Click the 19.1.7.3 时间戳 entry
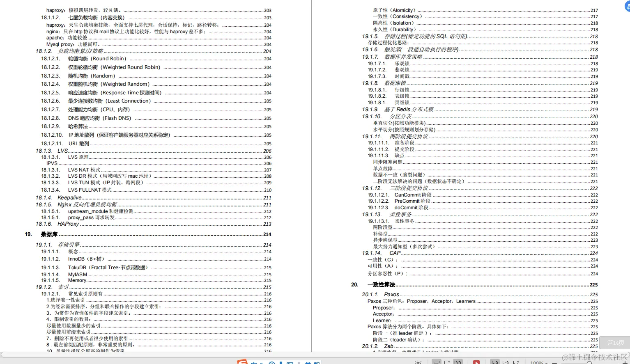This screenshot has height=364, width=630. click(483, 76)
